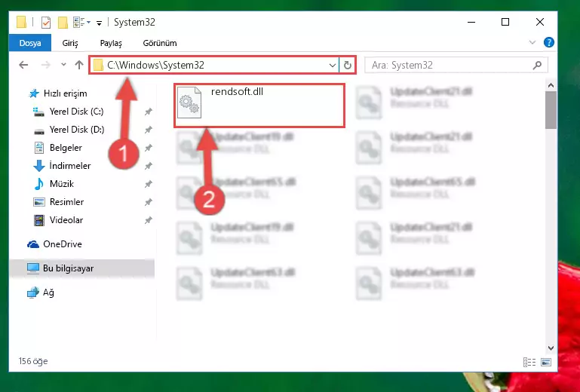Select Hızlı erişim in navigation pane
580x392 pixels.
click(66, 93)
